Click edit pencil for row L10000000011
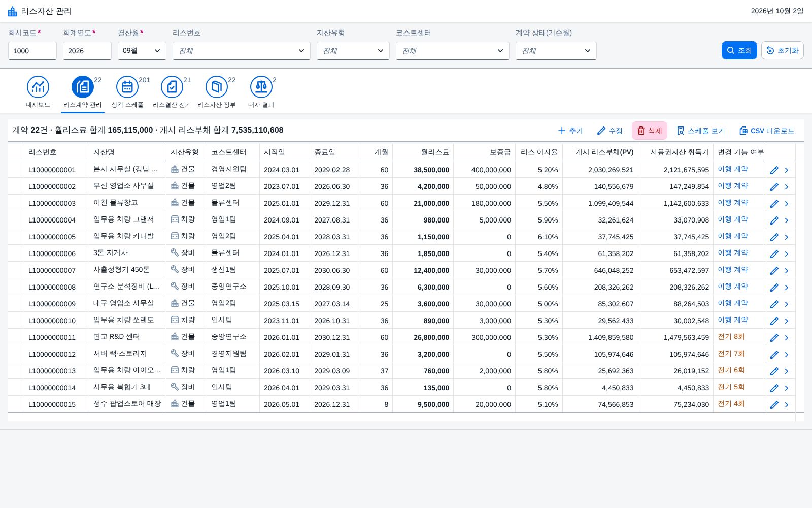The image size is (812, 508). coord(774,338)
